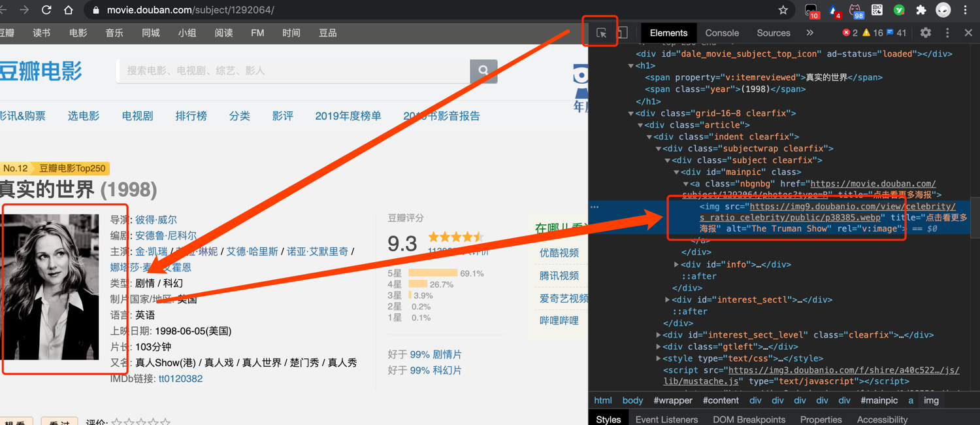Open the Chrome profile avatar
This screenshot has height=425, width=980.
[943, 10]
